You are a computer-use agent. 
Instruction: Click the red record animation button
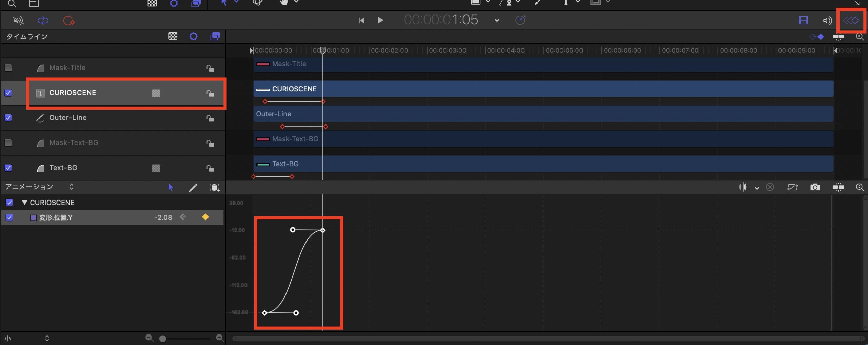tap(69, 21)
